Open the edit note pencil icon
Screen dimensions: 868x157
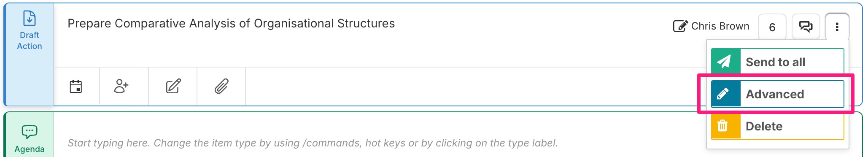tap(173, 86)
